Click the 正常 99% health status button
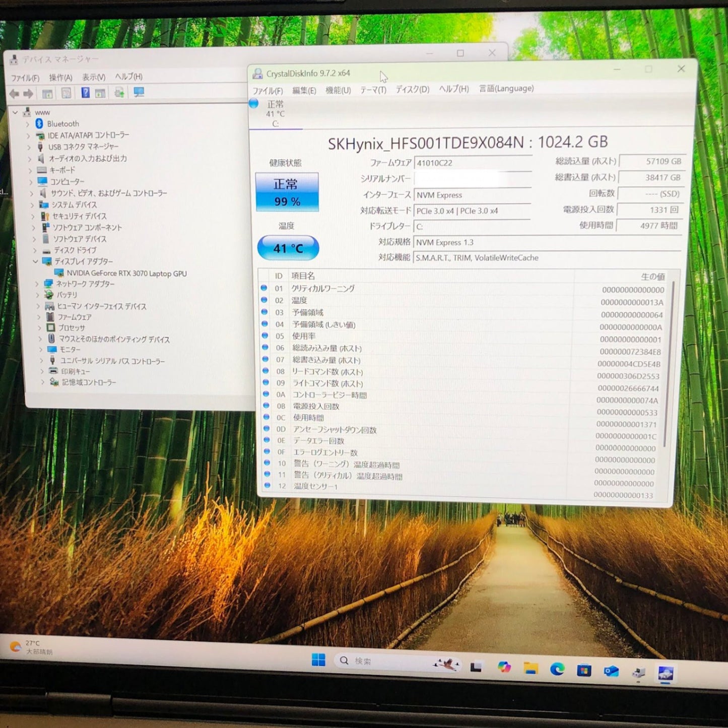The height and width of the screenshot is (728, 728). (287, 192)
